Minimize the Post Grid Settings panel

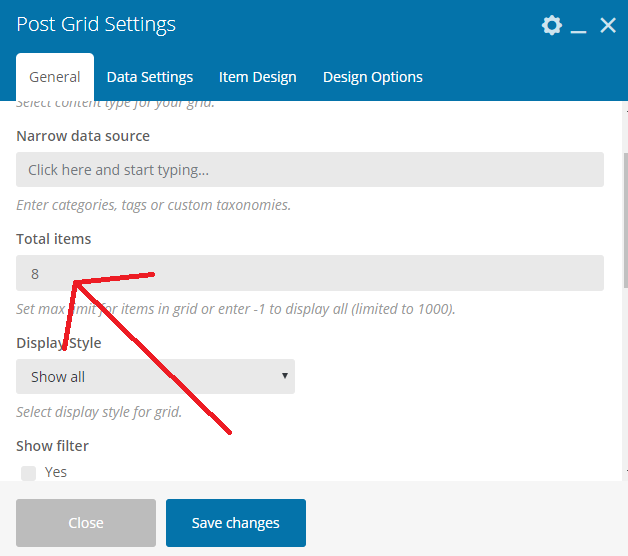click(578, 26)
